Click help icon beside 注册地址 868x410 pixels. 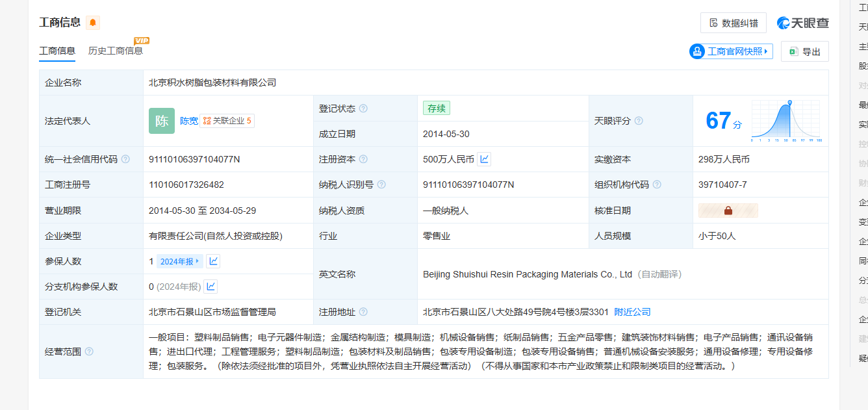click(x=363, y=313)
